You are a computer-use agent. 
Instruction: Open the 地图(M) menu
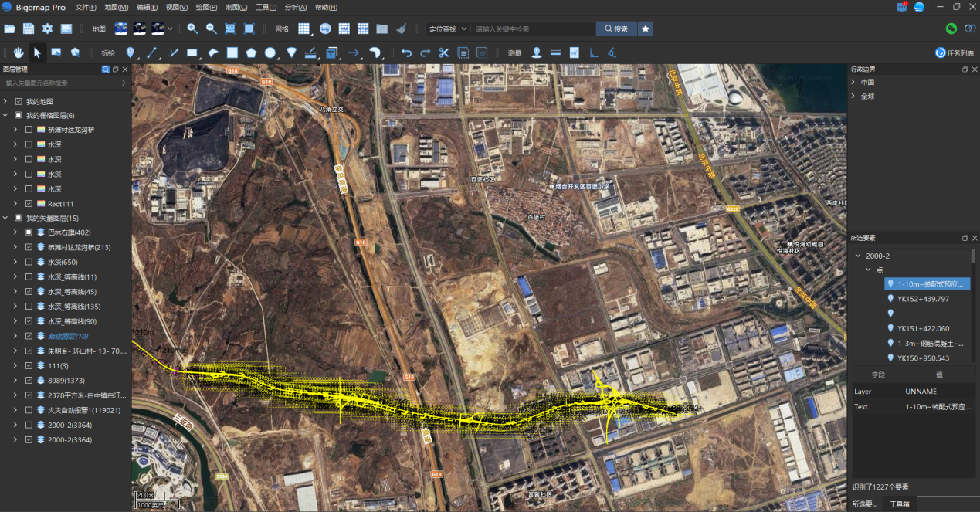click(x=116, y=7)
